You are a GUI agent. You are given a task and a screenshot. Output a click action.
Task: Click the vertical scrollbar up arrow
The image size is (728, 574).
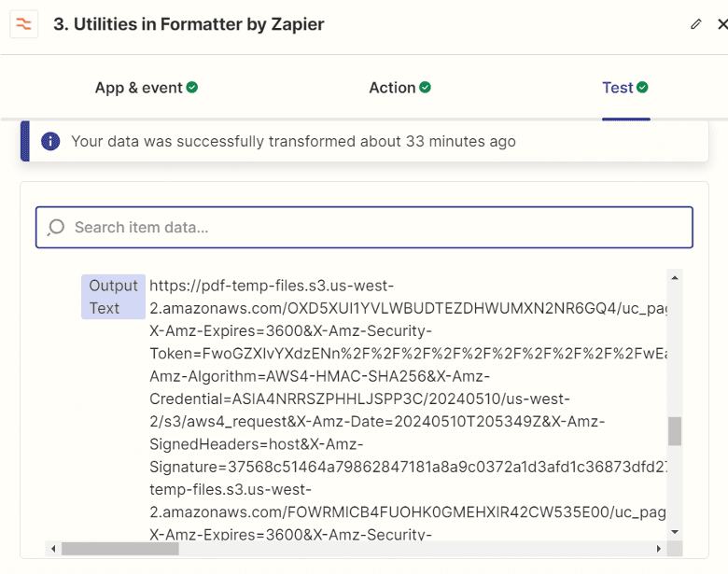point(675,278)
